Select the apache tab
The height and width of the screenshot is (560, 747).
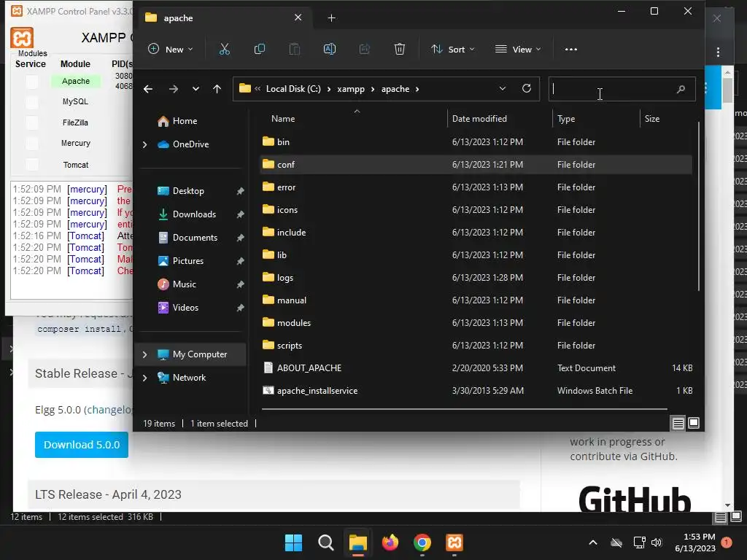click(224, 18)
